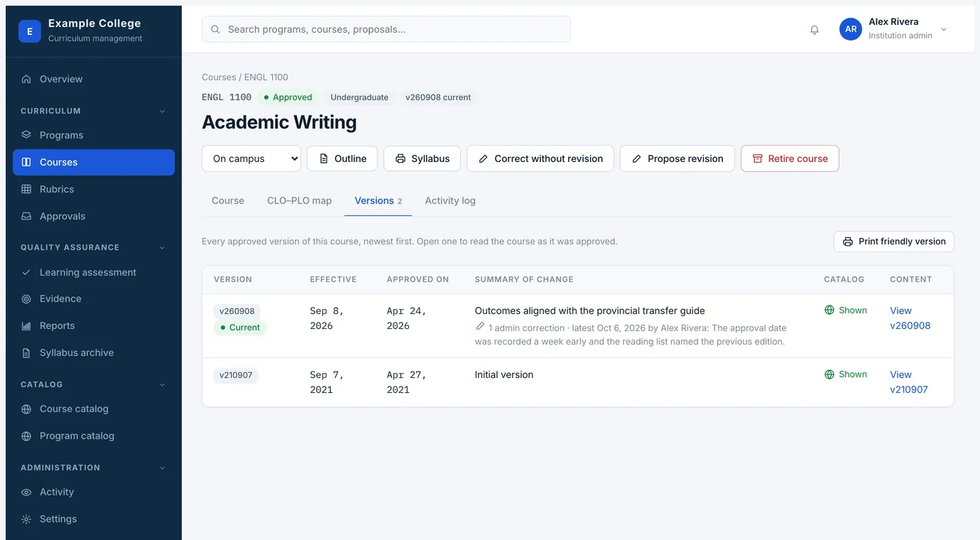Screen dimensions: 980x540
Task: Click the Rubrics grid icon
Action: (x=26, y=189)
